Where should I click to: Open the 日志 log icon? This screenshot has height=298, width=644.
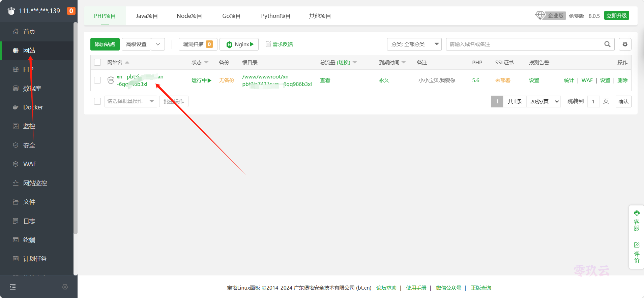(x=16, y=221)
